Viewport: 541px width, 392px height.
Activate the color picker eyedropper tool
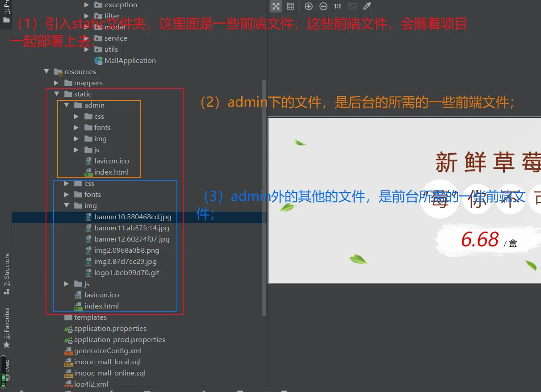(x=367, y=6)
